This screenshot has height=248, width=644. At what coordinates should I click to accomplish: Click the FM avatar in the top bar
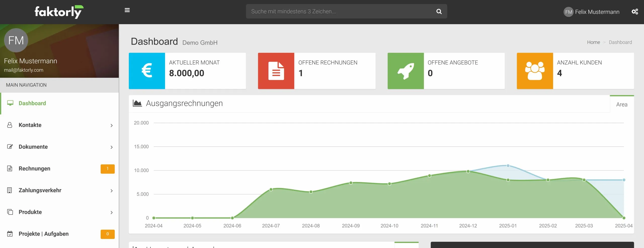coord(568,12)
